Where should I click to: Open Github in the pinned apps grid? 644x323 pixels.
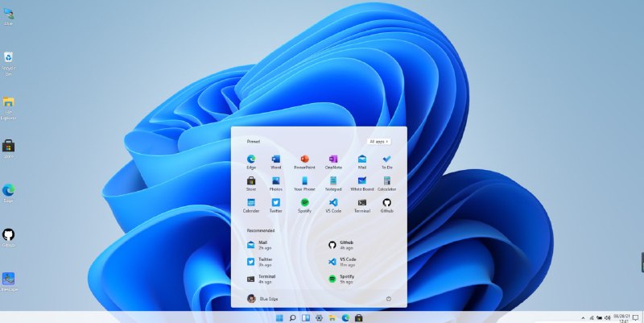point(386,205)
